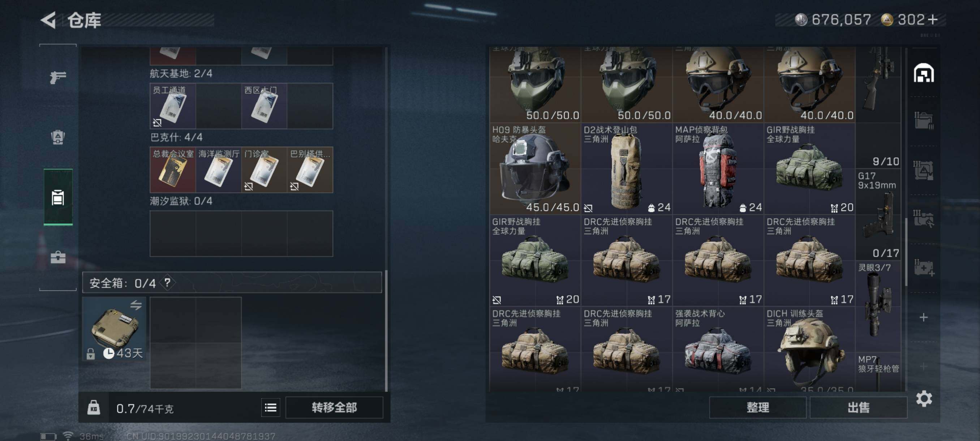Image resolution: width=980 pixels, height=441 pixels.
Task: Go back using the warehouse arrow
Action: [48, 20]
